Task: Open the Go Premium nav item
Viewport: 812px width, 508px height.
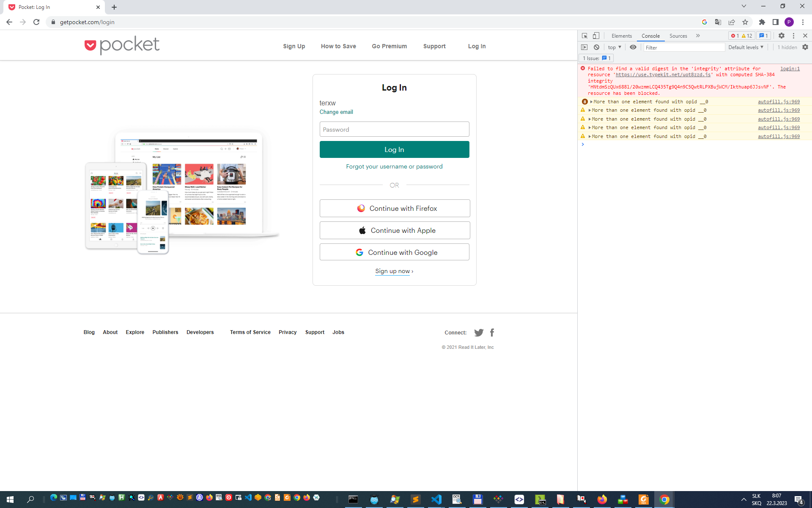Action: tap(390, 46)
